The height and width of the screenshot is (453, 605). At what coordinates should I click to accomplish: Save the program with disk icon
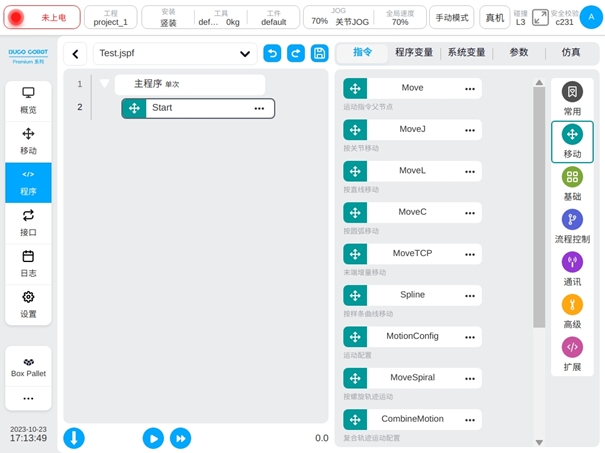point(319,54)
